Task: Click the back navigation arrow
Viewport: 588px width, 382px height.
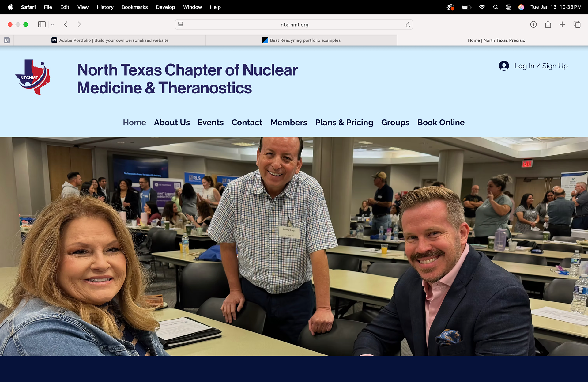Action: 66,24
